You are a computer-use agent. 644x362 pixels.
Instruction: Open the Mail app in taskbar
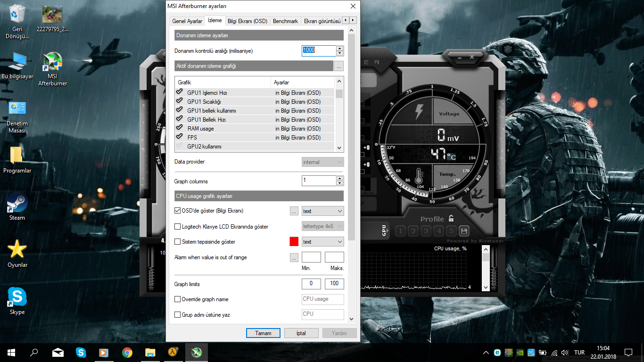click(58, 352)
